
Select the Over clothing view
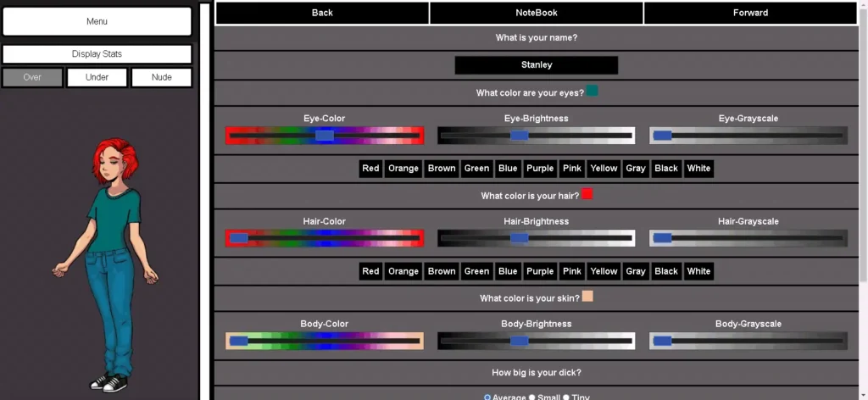32,77
